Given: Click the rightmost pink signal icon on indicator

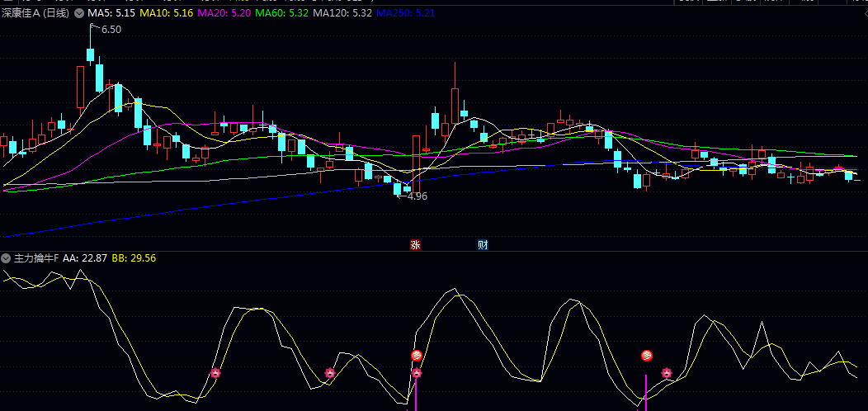Looking at the screenshot, I should click(667, 373).
